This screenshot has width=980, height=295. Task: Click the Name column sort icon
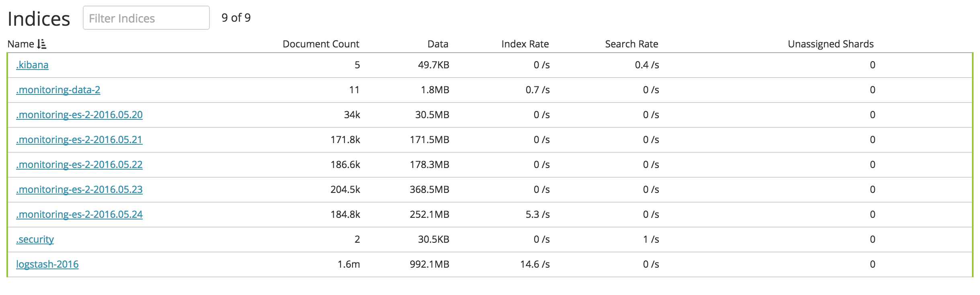pos(41,44)
